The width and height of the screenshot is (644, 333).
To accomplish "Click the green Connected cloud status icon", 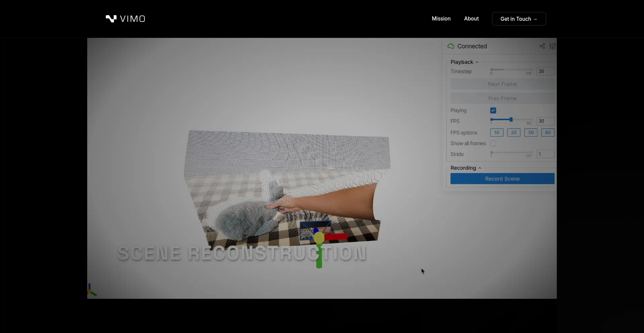I will [451, 46].
